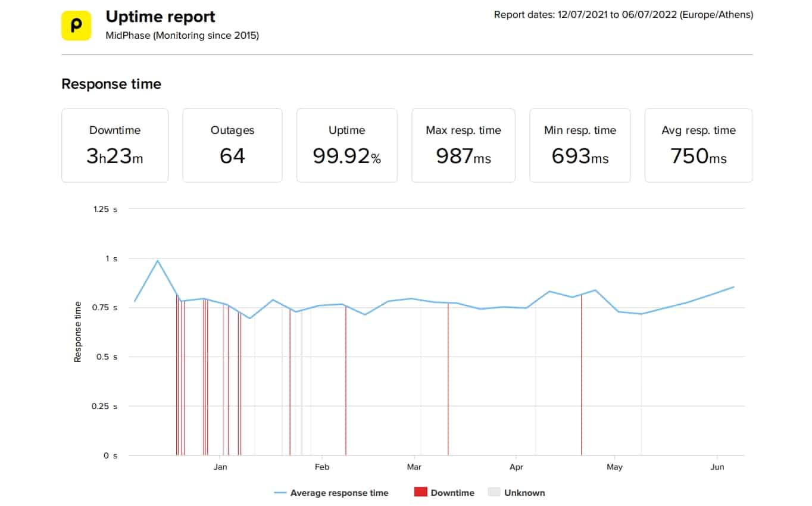This screenshot has height=506, width=812.
Task: Click the Avg resp. time 750ms card
Action: [x=698, y=145]
